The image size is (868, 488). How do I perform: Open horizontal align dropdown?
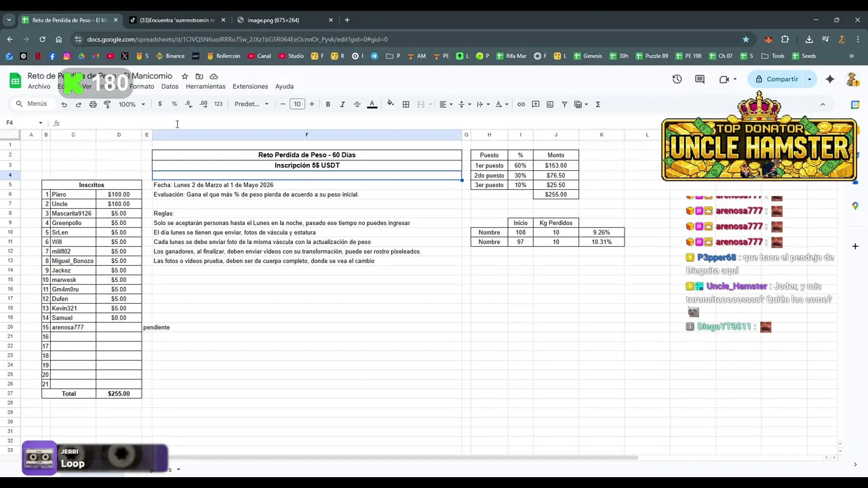click(446, 104)
